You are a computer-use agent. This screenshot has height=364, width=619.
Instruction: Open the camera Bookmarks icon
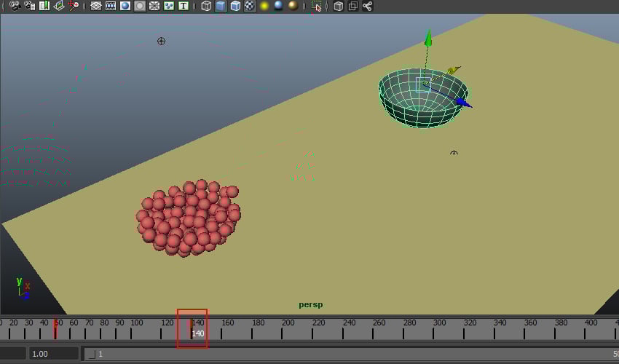point(44,6)
